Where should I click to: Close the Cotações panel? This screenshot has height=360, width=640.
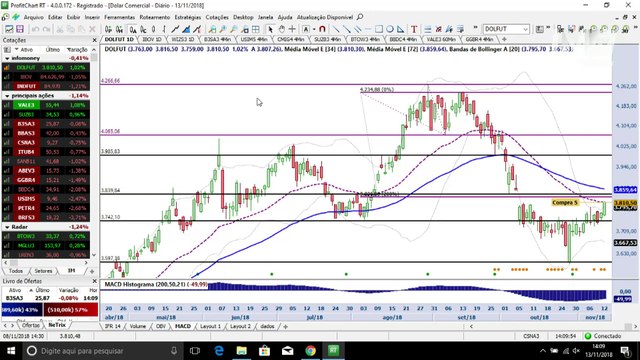click(95, 40)
